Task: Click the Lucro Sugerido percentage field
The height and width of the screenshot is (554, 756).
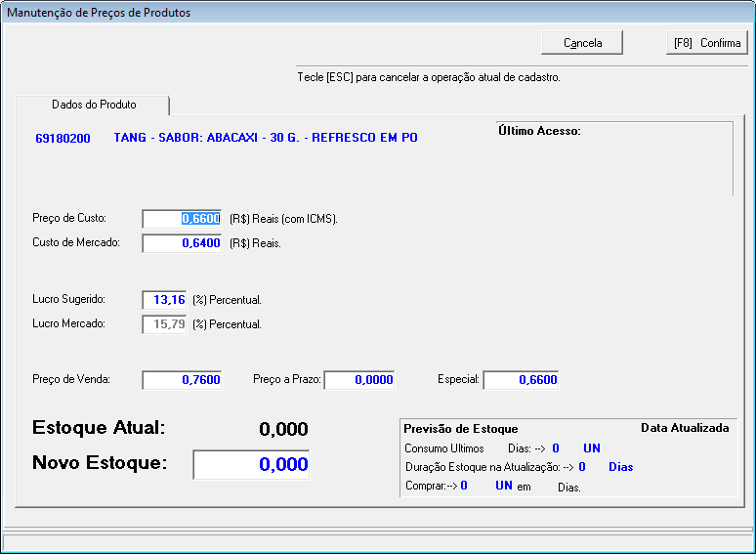Action: coord(164,300)
